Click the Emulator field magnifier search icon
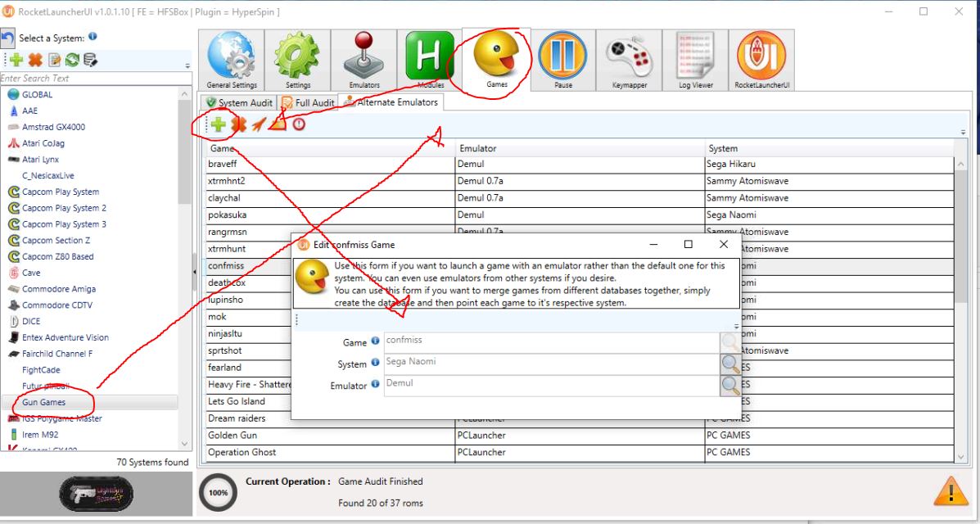 [730, 386]
